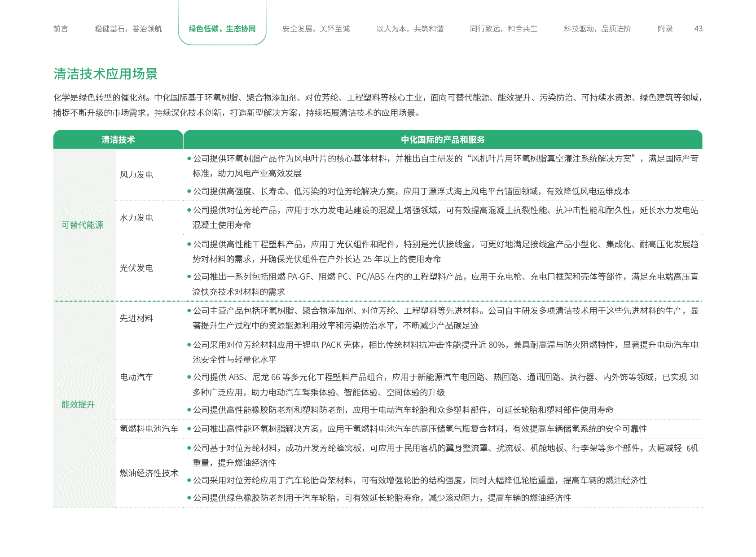Switch to the 安全发展，关怀至诚 tab
This screenshot has width=756, height=557.
coord(316,29)
